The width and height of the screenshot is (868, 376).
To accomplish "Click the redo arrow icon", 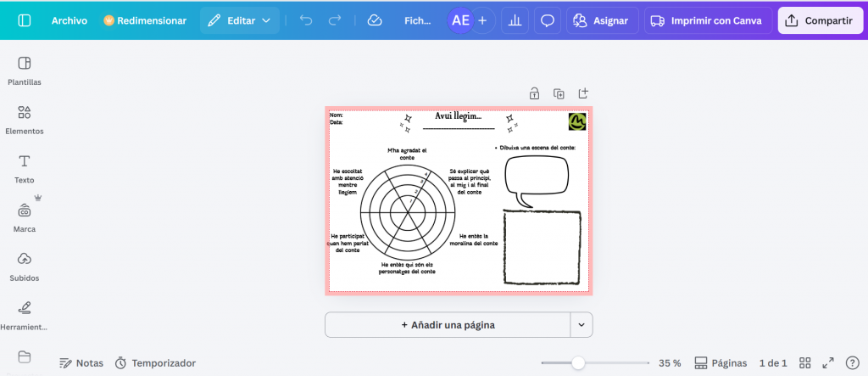I will tap(335, 20).
